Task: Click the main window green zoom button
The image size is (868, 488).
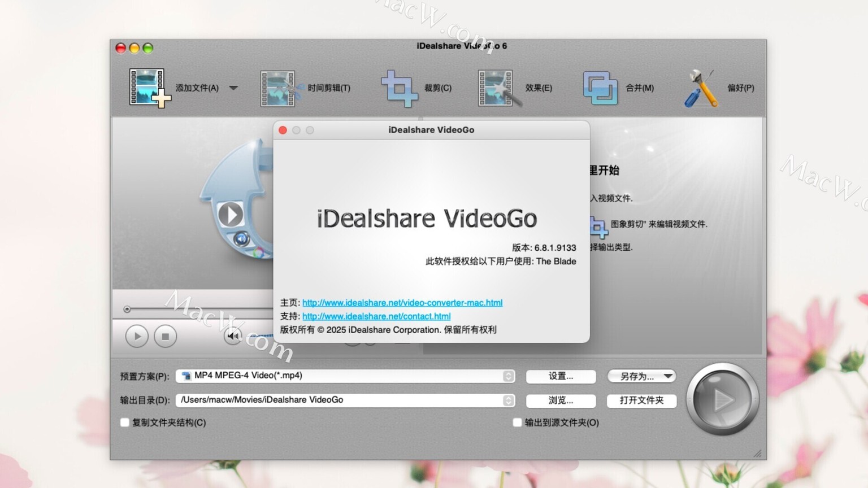Action: [148, 48]
